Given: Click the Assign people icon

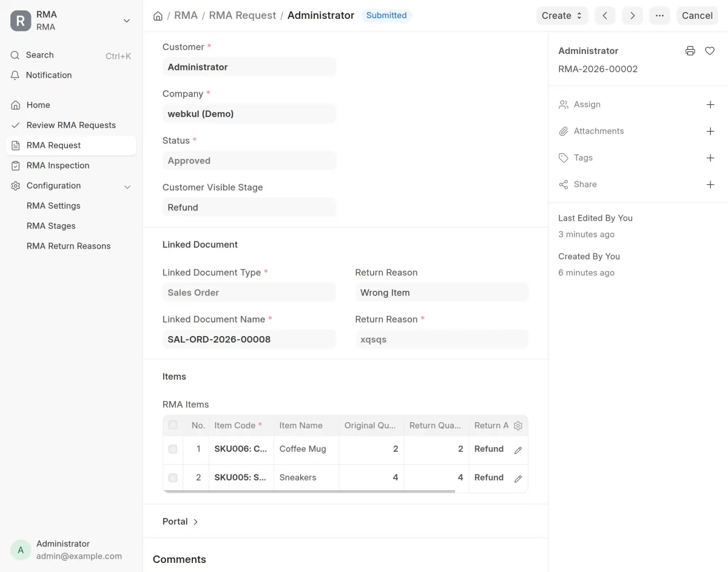Looking at the screenshot, I should click(x=564, y=105).
